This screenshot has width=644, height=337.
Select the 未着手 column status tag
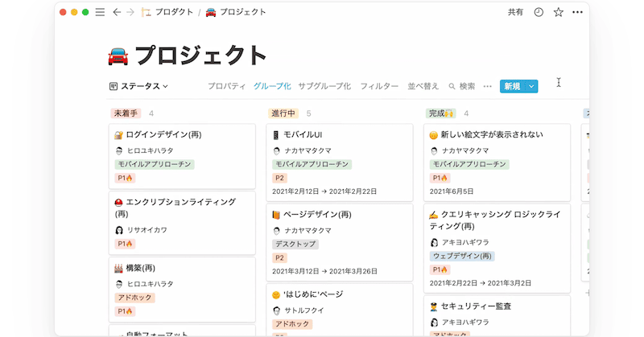pos(126,113)
